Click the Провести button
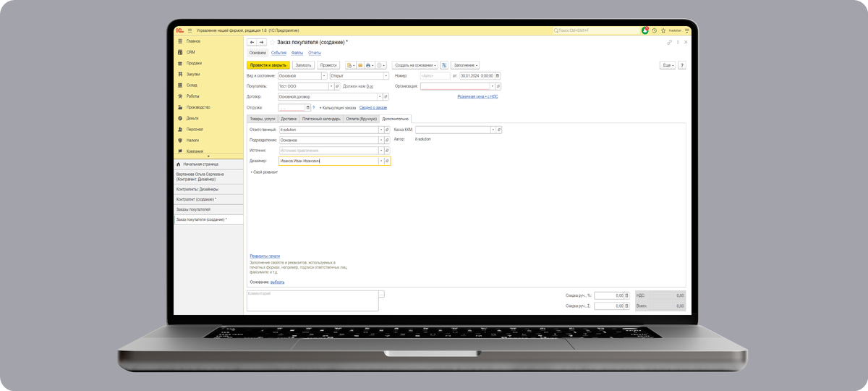Viewport: 868px width, 391px height. click(328, 65)
